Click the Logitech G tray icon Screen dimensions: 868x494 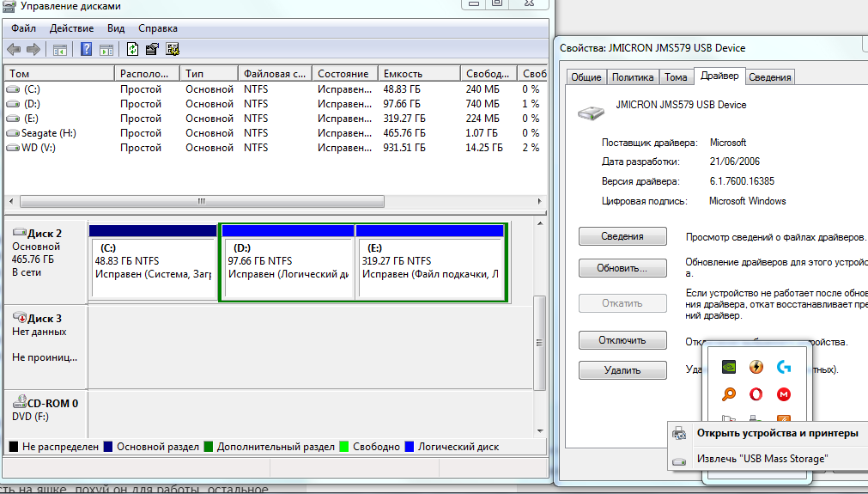(784, 367)
